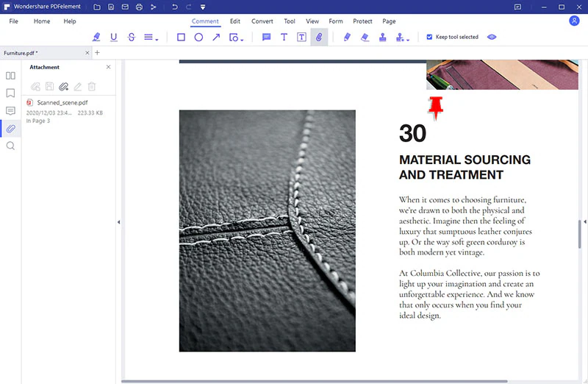The width and height of the screenshot is (588, 384).
Task: Click Add attachment icon in panel
Action: click(64, 87)
